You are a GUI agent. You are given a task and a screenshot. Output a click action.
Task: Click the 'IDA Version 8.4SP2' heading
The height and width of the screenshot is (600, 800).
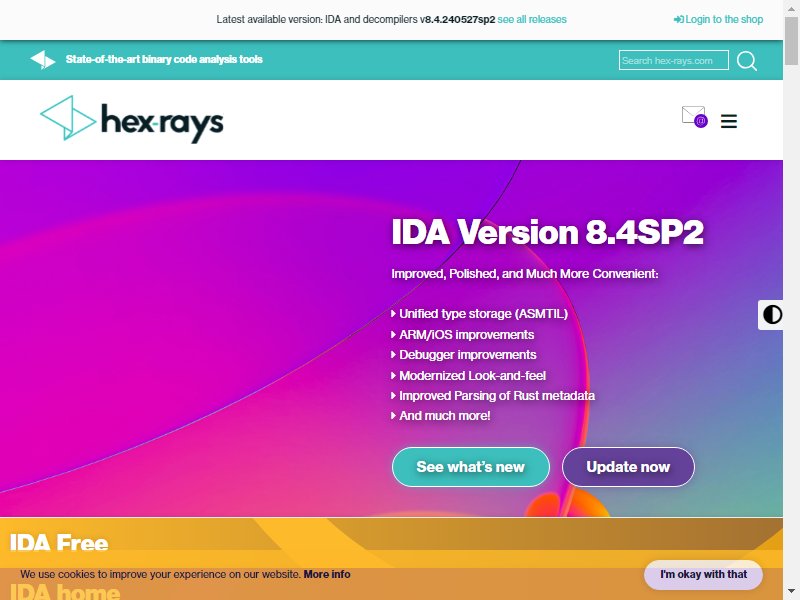[547, 232]
